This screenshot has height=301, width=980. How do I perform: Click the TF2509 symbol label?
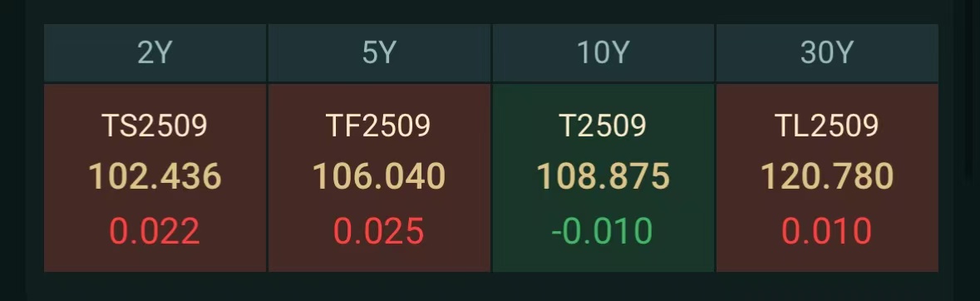tap(378, 126)
